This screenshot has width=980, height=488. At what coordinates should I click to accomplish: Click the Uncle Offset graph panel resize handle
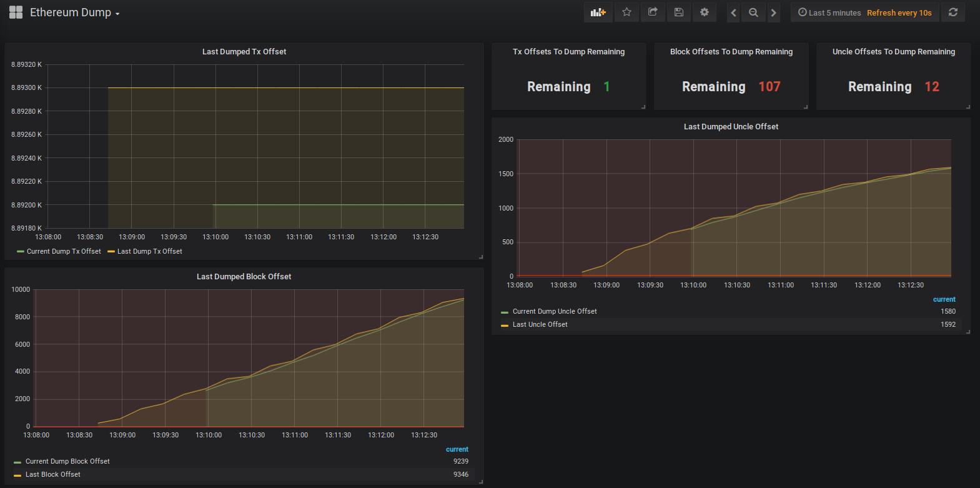pyautogui.click(x=968, y=332)
